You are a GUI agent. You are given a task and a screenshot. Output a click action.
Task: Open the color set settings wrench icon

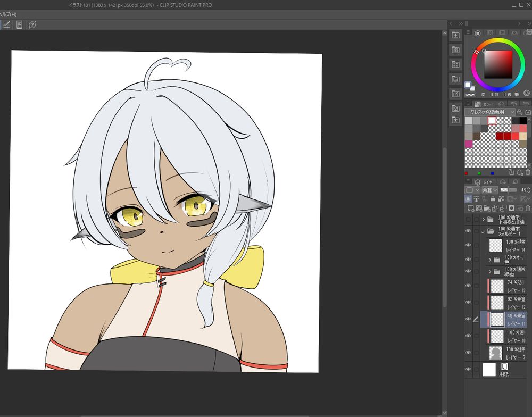coord(520,112)
